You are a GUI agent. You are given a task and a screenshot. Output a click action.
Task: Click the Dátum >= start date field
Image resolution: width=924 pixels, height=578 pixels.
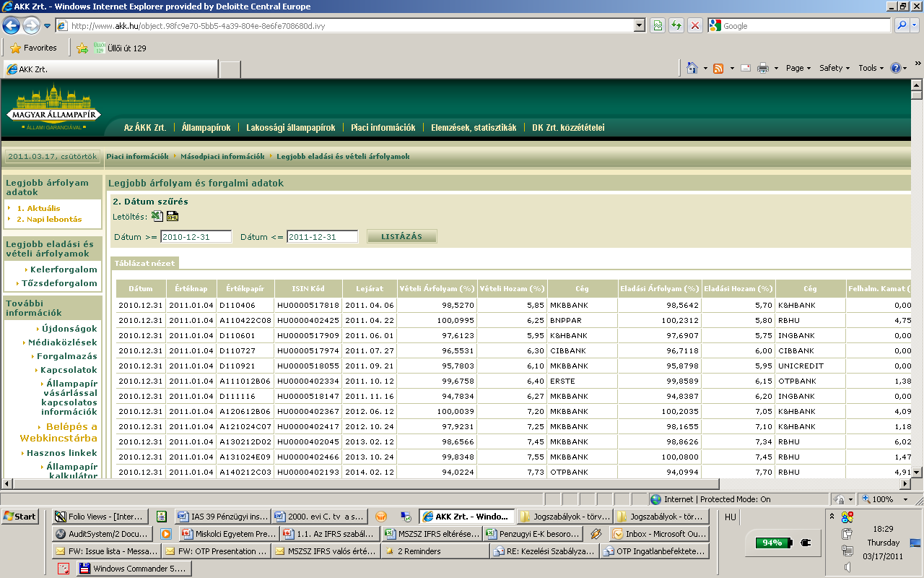pos(196,236)
